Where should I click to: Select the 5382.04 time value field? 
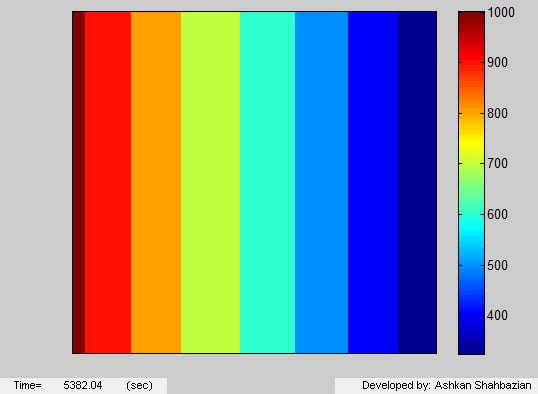point(83,385)
